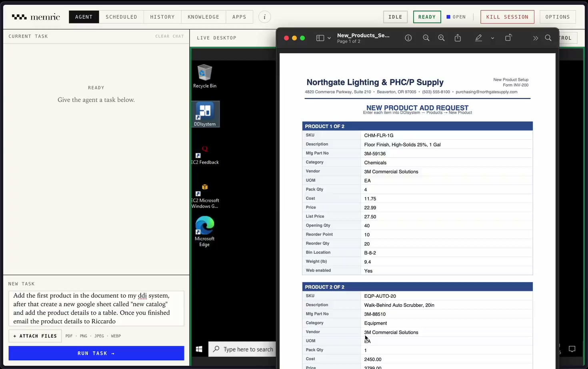Click the Mfg Part No value 3M-88510
Image resolution: width=588 pixels, height=369 pixels.
[375, 314]
